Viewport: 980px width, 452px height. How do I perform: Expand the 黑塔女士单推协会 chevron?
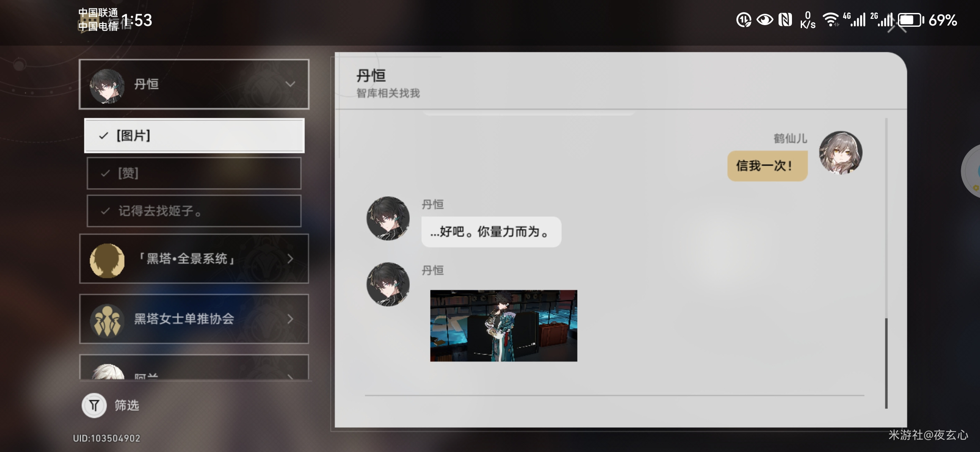(x=290, y=319)
